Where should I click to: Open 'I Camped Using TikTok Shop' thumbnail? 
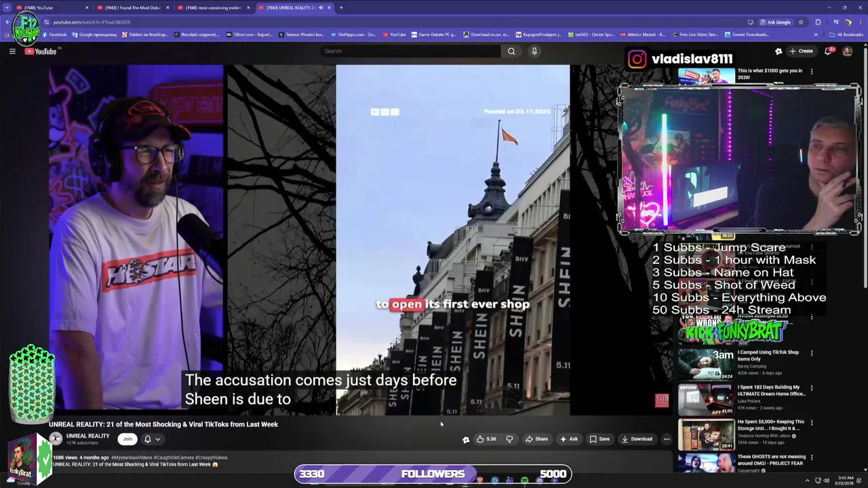706,364
